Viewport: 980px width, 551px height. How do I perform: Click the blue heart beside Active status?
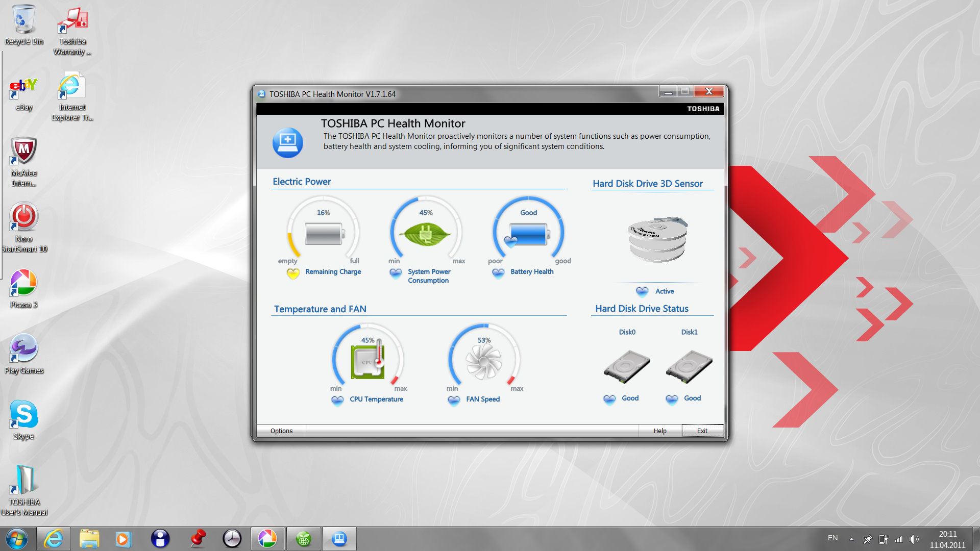642,291
